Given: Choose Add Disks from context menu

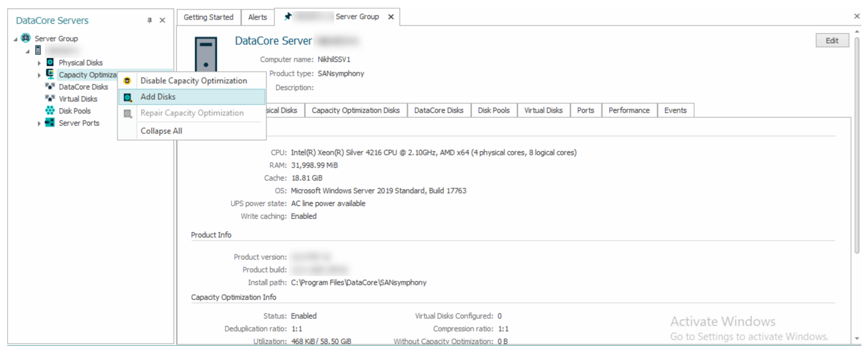Looking at the screenshot, I should click(x=158, y=97).
